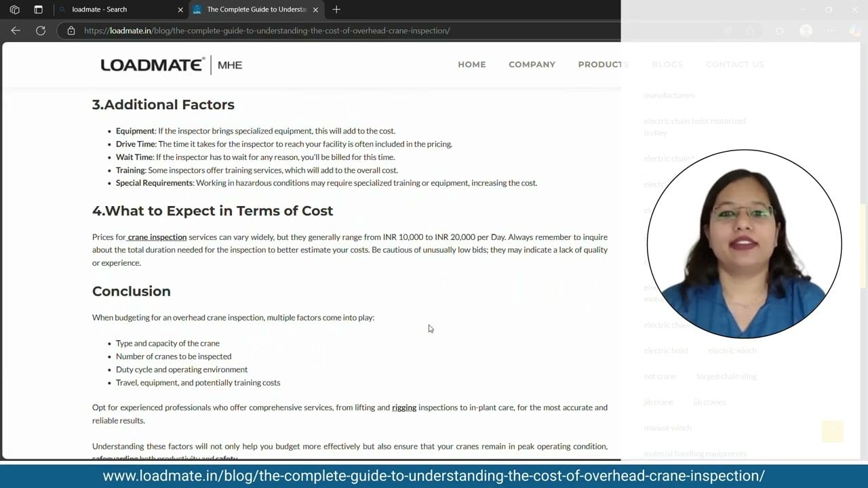The image size is (868, 488).
Task: Click the 'Wait Time' bullet item
Action: (x=256, y=157)
